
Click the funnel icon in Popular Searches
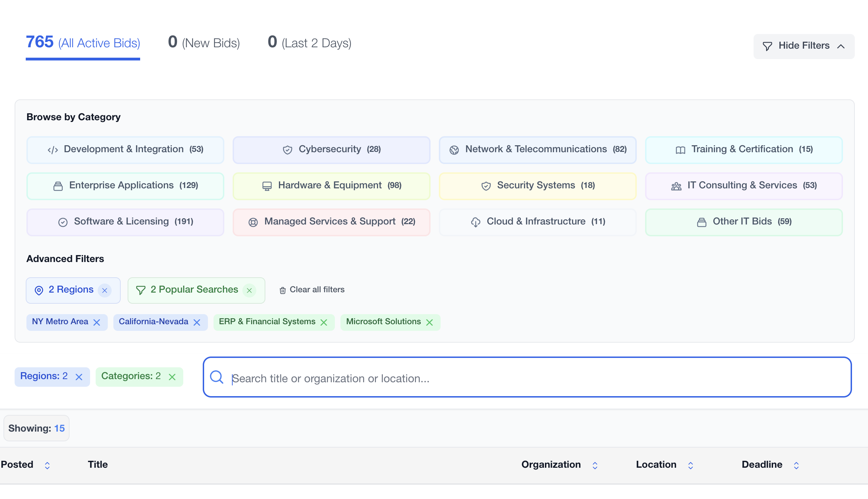pos(140,291)
